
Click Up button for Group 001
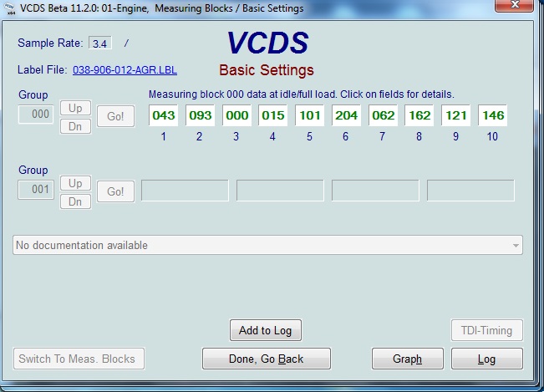[x=76, y=183]
